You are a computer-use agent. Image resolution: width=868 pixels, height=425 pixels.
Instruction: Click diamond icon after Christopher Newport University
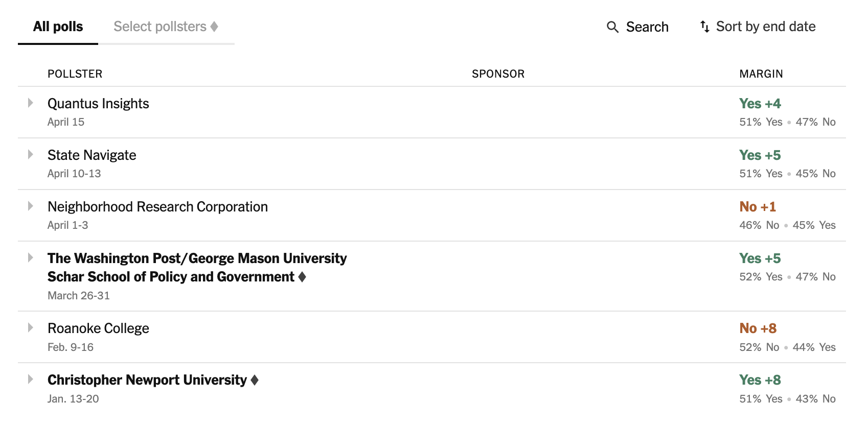click(255, 380)
